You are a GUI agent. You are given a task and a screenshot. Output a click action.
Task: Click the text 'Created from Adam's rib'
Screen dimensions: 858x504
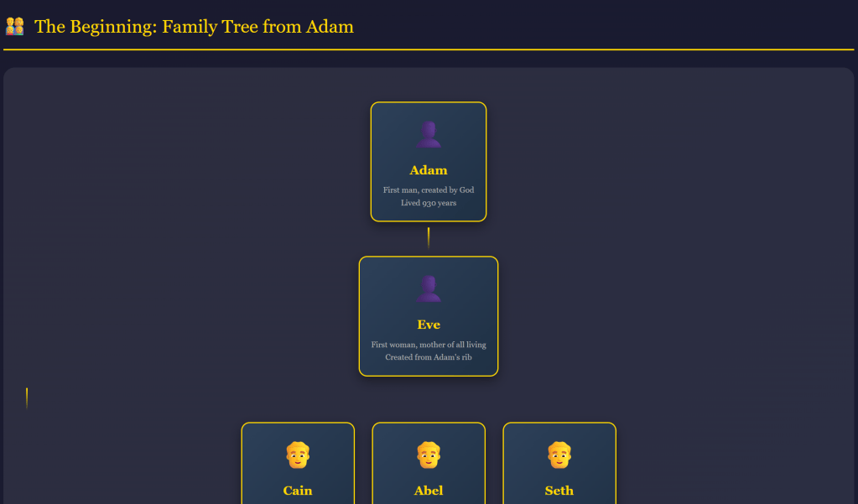tap(429, 356)
